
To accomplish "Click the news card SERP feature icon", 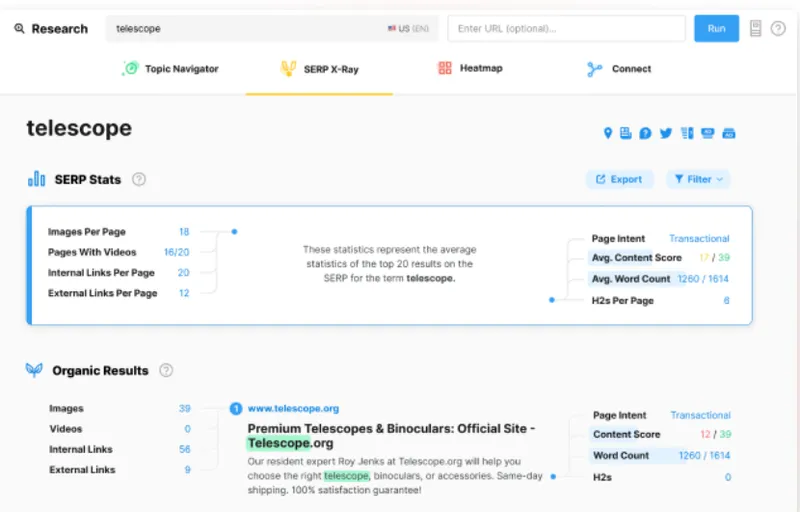I will coord(626,133).
